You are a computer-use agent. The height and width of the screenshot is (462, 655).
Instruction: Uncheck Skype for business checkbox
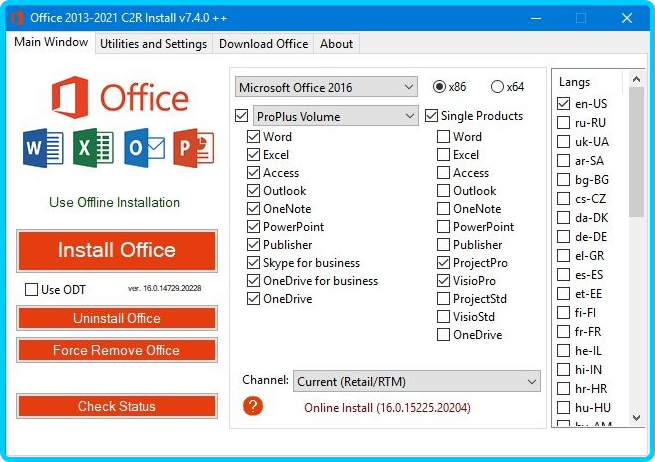pos(253,262)
